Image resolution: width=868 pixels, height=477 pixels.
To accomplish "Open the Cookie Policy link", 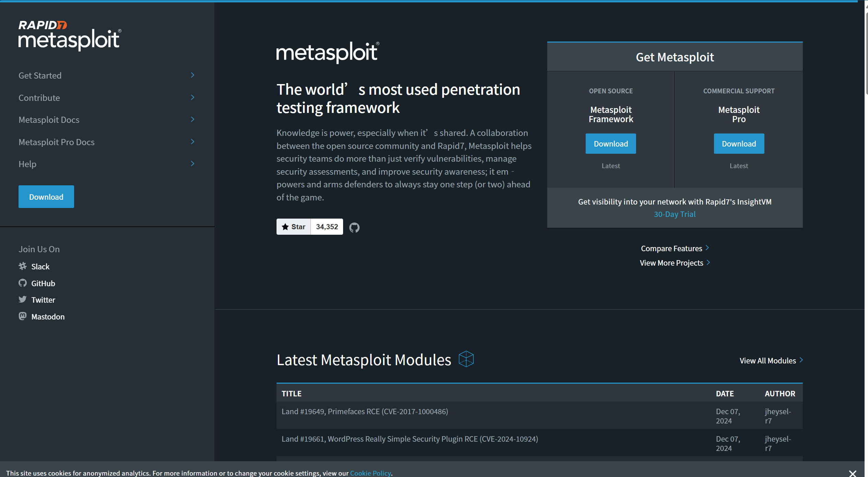I will (x=370, y=473).
